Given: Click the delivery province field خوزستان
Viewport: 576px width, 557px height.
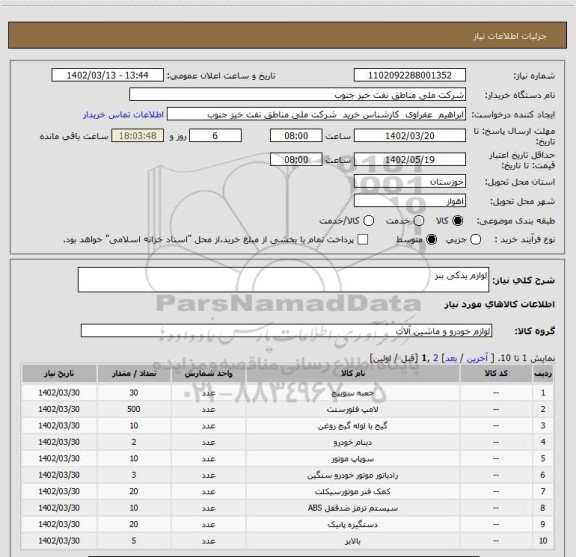Looking at the screenshot, I should pyautogui.click(x=410, y=182).
